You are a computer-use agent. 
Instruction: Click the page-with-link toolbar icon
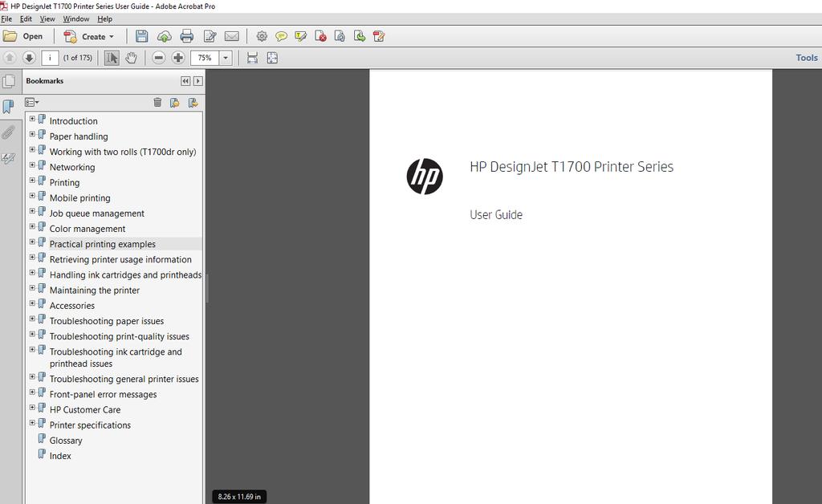340,36
